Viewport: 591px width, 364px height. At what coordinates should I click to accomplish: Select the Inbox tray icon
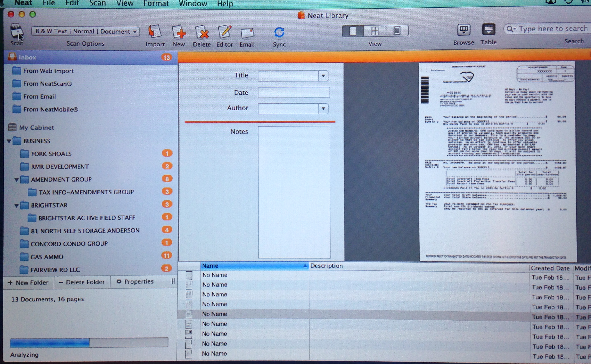click(x=12, y=57)
